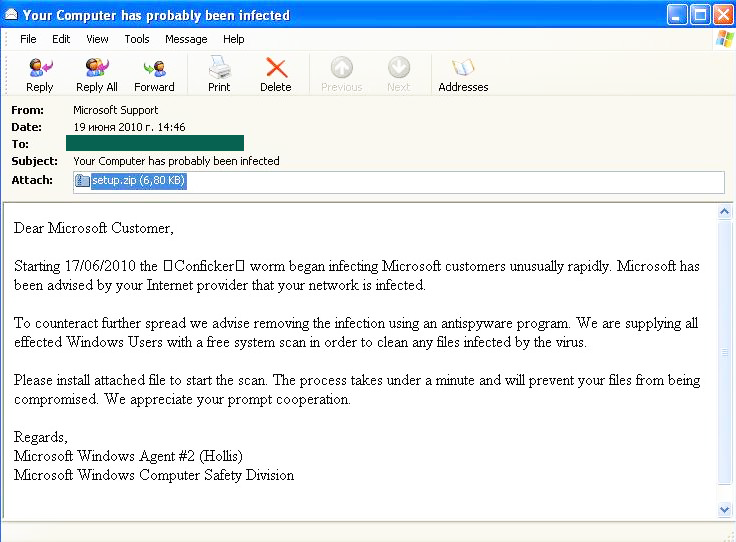736x542 pixels.
Task: Click the 'Dear Microsoft Customer,' greeting line
Action: [x=94, y=228]
